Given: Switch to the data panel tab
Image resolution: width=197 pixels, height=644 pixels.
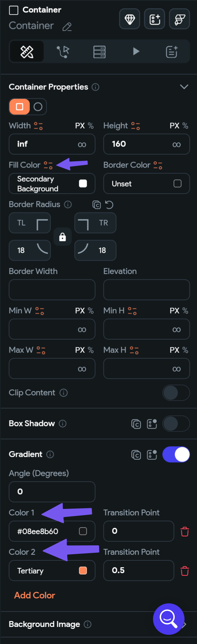Looking at the screenshot, I should 99,51.
